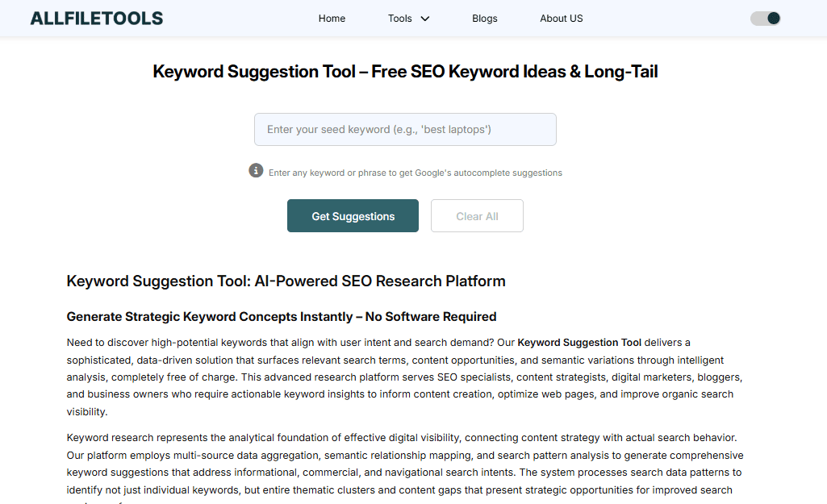Toggle the dark mode switch
Viewport: 827px width, 504px height.
point(765,18)
